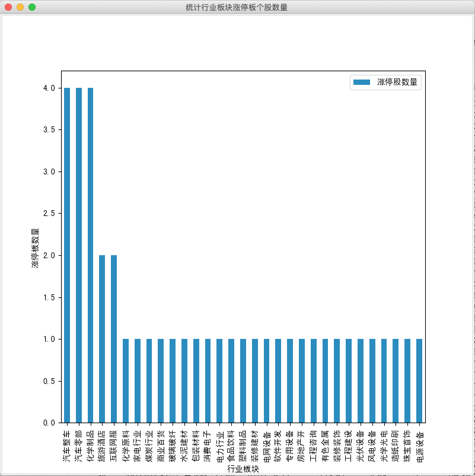Image resolution: width=475 pixels, height=476 pixels.
Task: Click the x tick label 汽车零部
Action: tap(79, 446)
